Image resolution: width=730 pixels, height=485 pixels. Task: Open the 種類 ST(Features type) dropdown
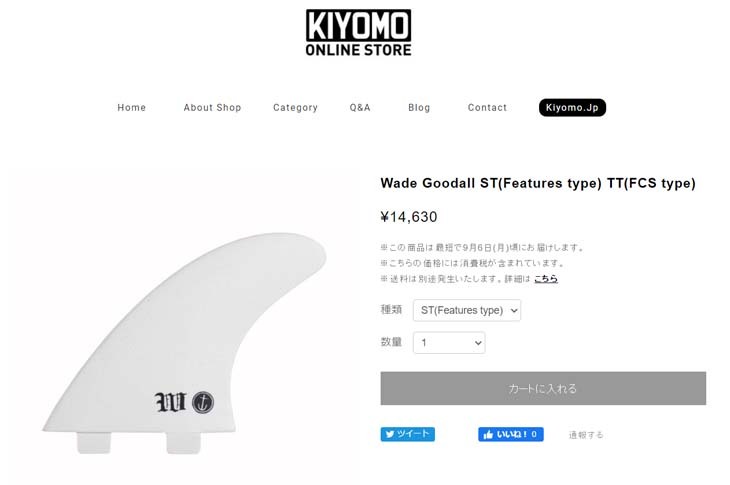(467, 310)
